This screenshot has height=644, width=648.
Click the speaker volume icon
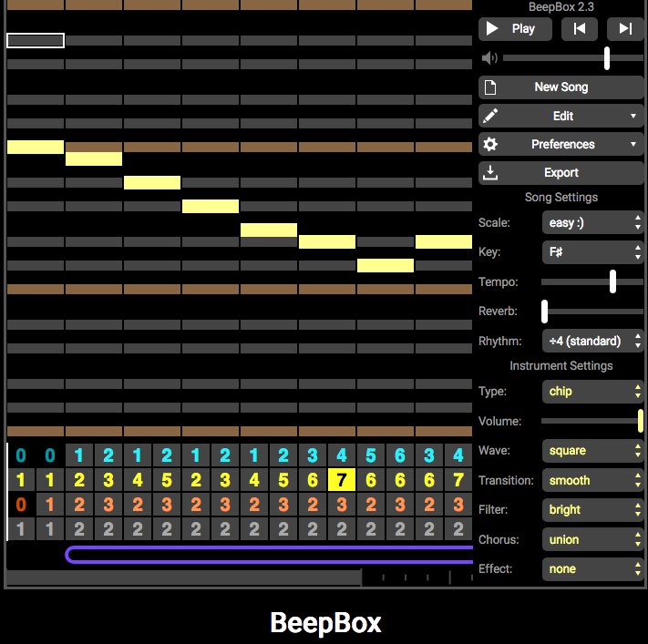pos(489,58)
